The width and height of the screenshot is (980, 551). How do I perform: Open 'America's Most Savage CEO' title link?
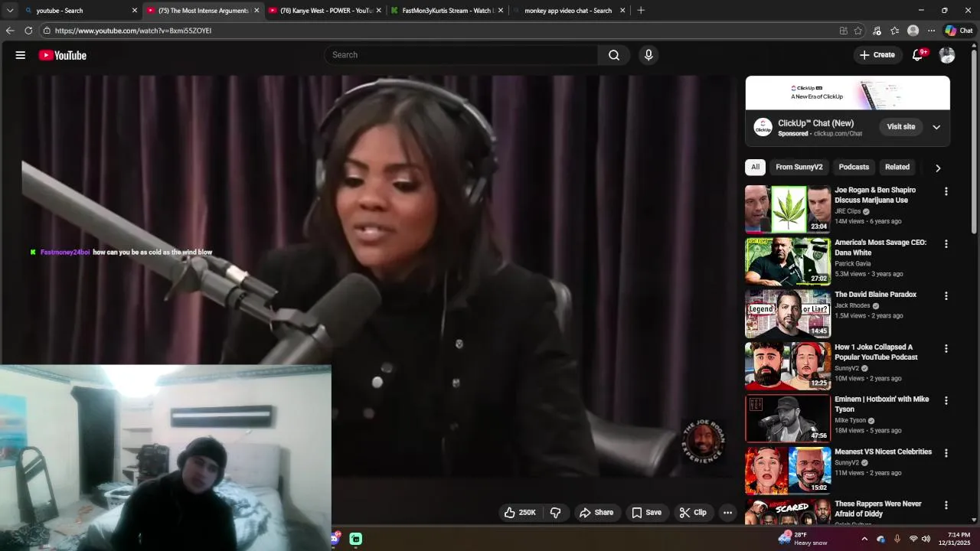(880, 247)
